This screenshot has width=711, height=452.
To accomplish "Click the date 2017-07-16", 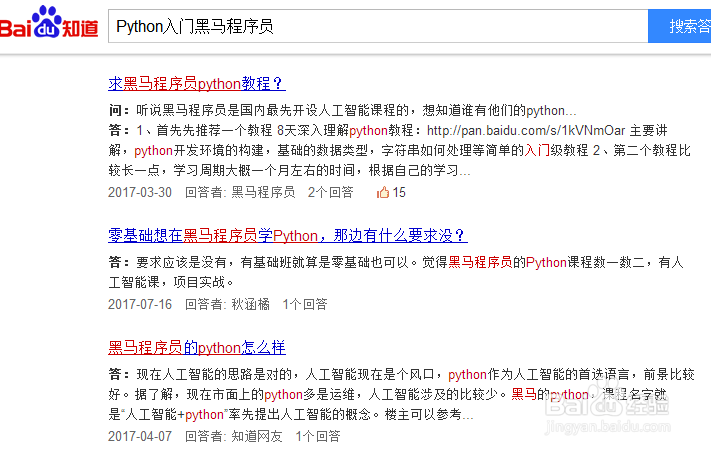I will pos(140,304).
